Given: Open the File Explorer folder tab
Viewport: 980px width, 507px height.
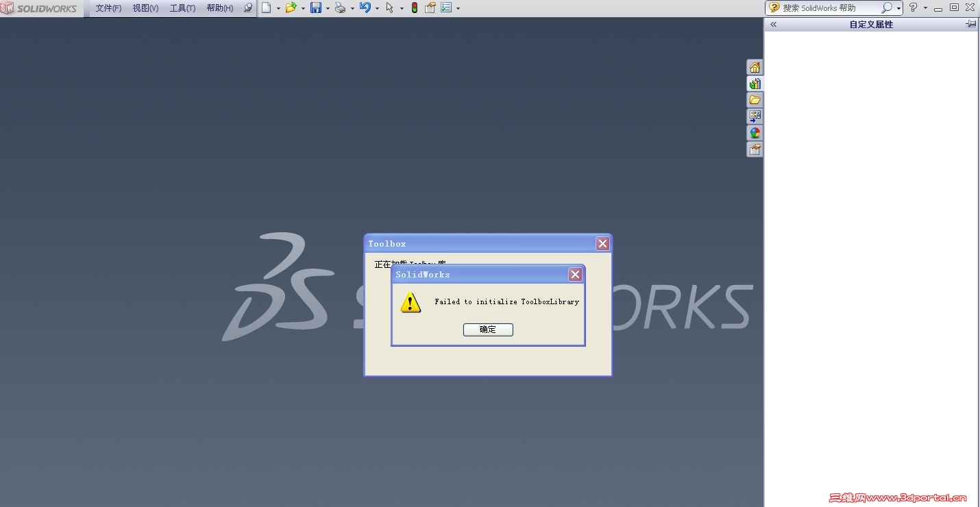Looking at the screenshot, I should [x=755, y=100].
